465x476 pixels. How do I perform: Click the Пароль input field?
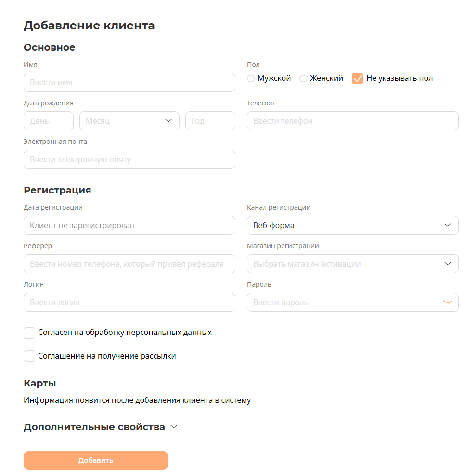click(342, 302)
